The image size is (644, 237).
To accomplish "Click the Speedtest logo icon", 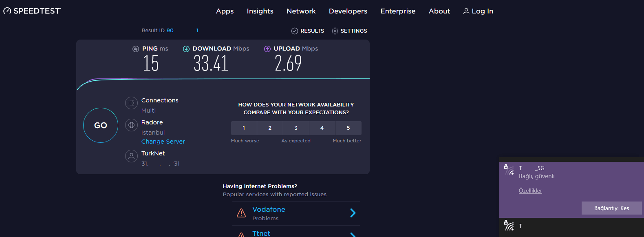I will tap(7, 11).
